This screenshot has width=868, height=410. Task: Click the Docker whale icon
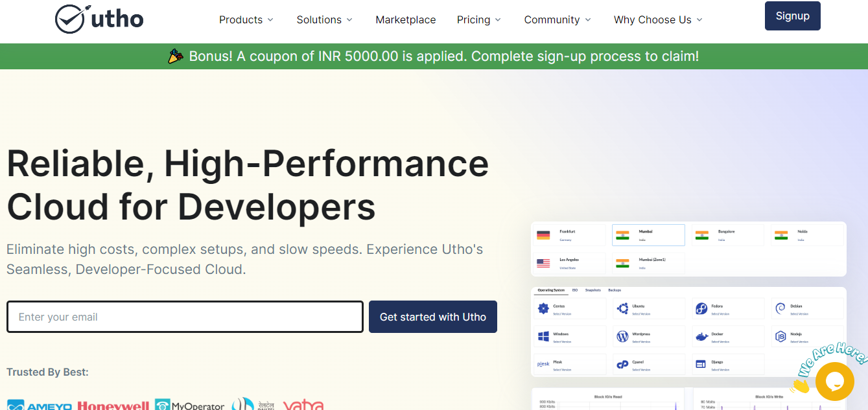[x=702, y=336]
